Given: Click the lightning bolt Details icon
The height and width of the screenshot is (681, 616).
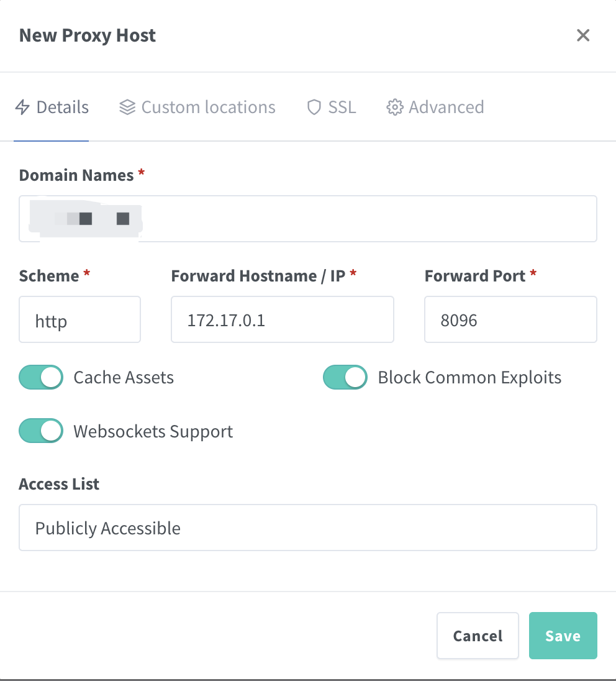Looking at the screenshot, I should pos(22,107).
